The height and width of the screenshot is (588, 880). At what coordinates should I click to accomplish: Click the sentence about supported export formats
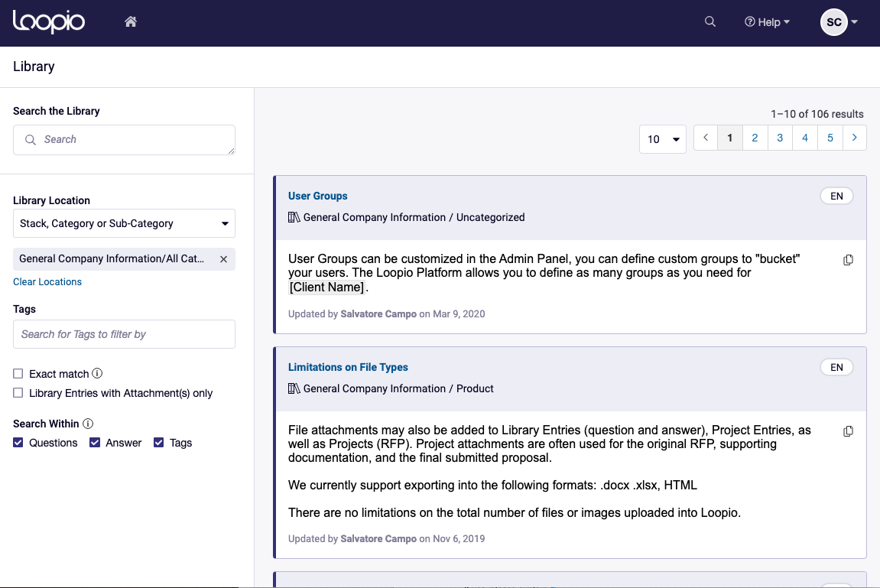493,486
